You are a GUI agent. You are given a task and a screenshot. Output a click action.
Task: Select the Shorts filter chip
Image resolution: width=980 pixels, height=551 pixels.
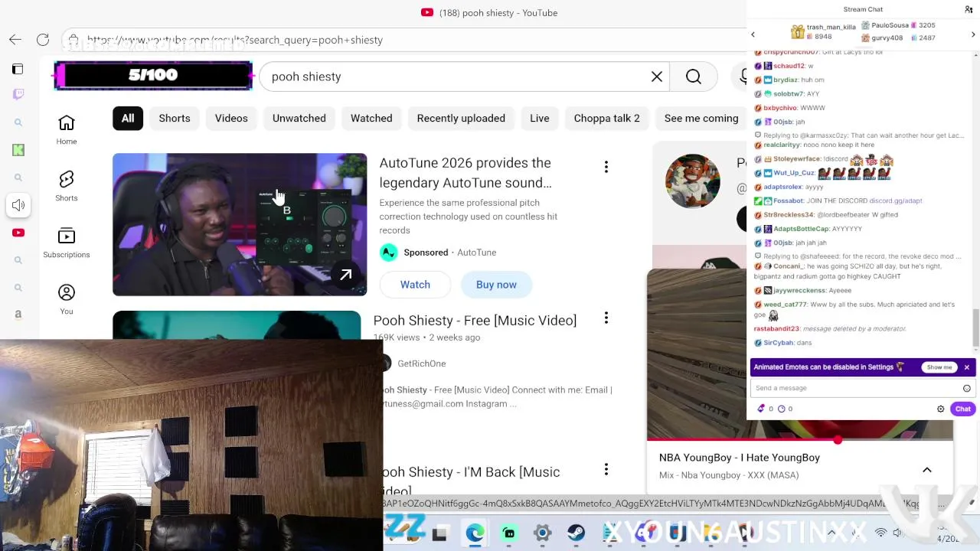coord(175,118)
